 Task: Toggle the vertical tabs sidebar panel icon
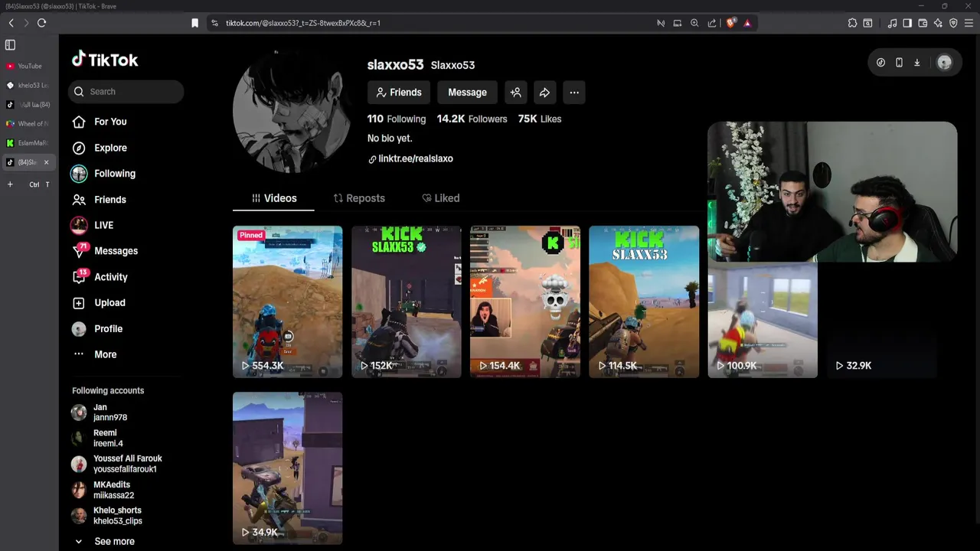click(10, 45)
